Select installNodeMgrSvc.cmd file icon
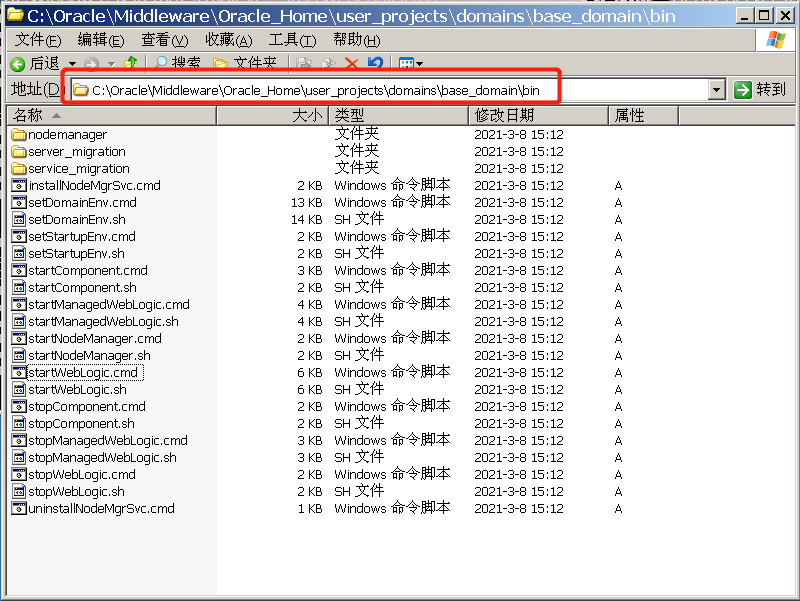Viewport: 800px width, 601px height. (19, 186)
